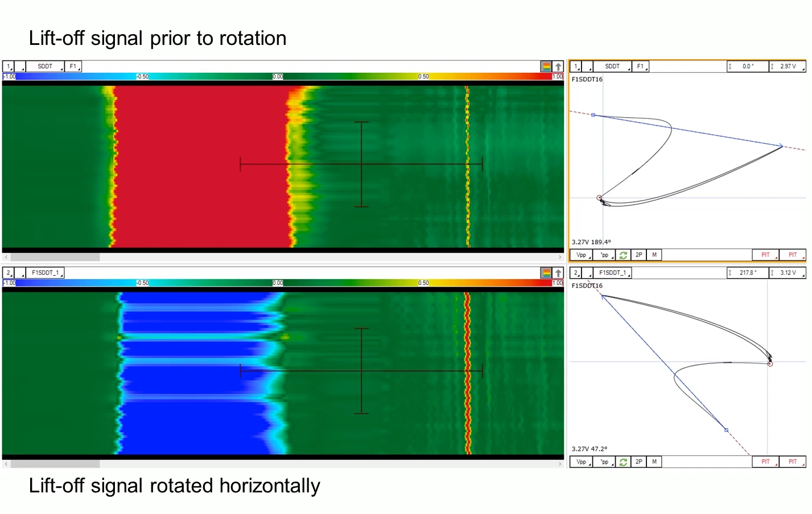Screen dimensions: 812x514
Task: Click 3.12 V scale field in bottom Lissajous
Action: (x=788, y=273)
